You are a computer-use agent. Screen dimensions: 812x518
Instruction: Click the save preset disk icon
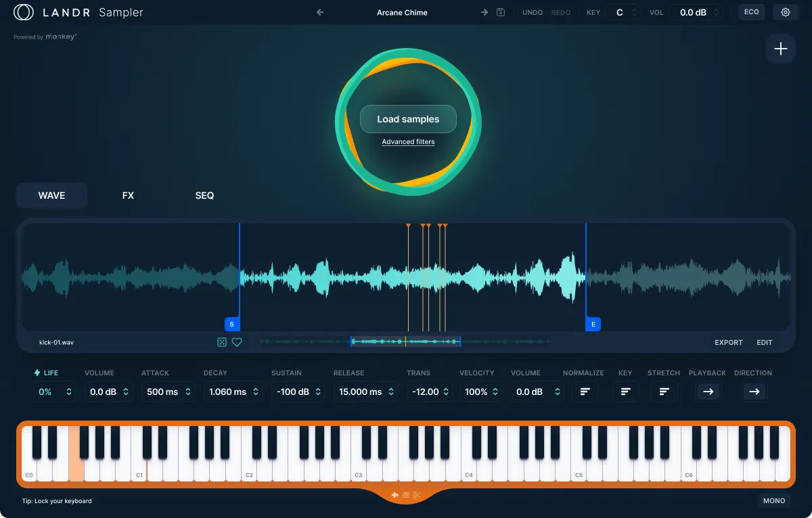(x=501, y=12)
